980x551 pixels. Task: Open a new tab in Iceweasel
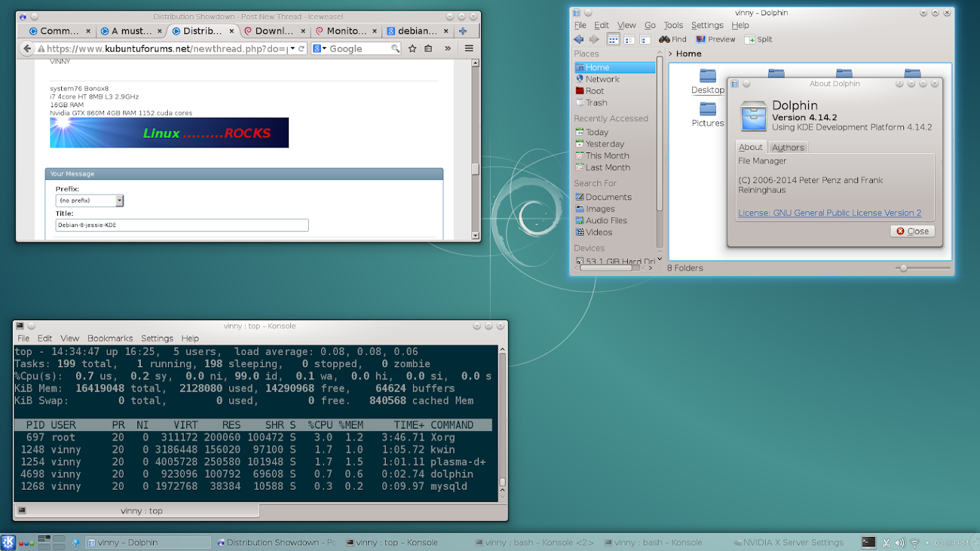[463, 31]
